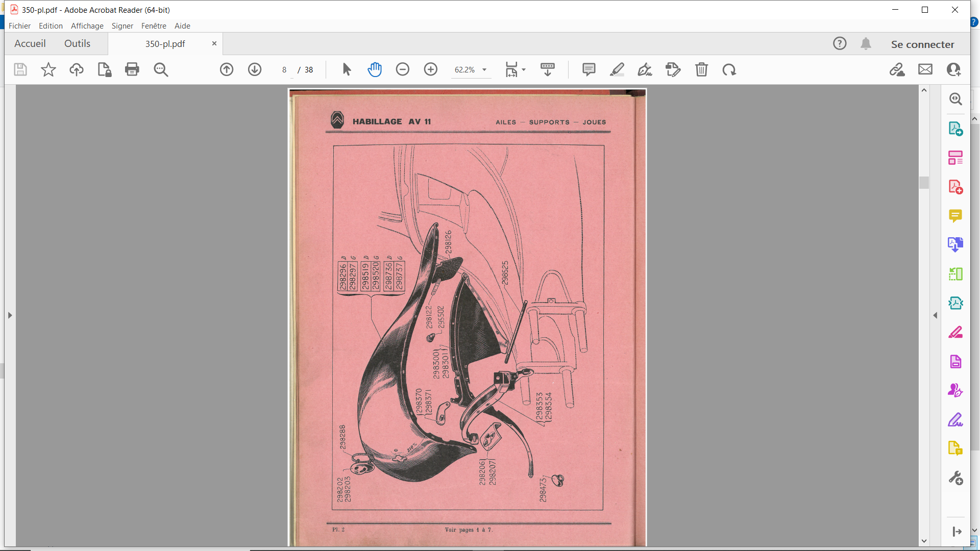This screenshot has height=551, width=980.
Task: Send file by email envelope icon
Action: [925, 69]
